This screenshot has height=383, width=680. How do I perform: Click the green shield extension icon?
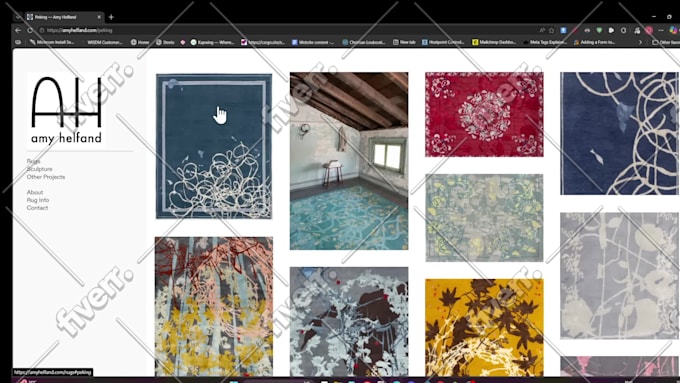pos(599,30)
